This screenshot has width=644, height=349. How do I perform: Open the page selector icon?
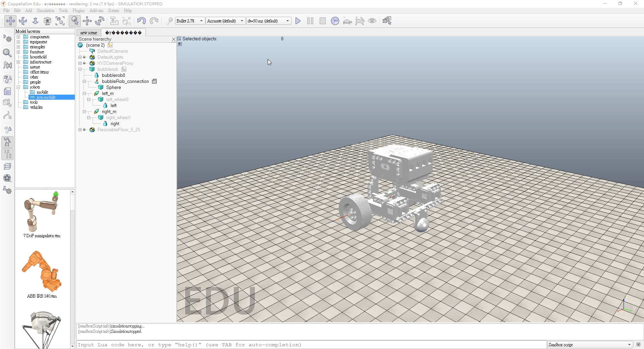pos(387,21)
